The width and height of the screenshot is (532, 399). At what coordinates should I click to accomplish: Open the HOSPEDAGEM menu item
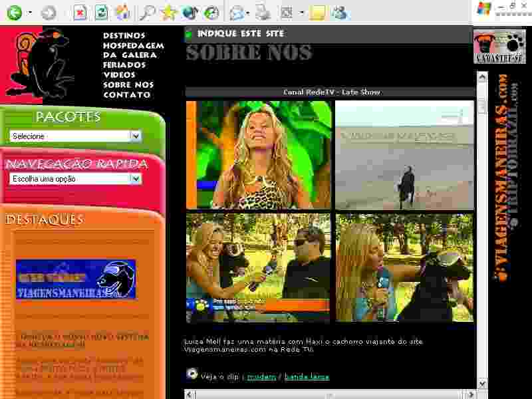(134, 45)
